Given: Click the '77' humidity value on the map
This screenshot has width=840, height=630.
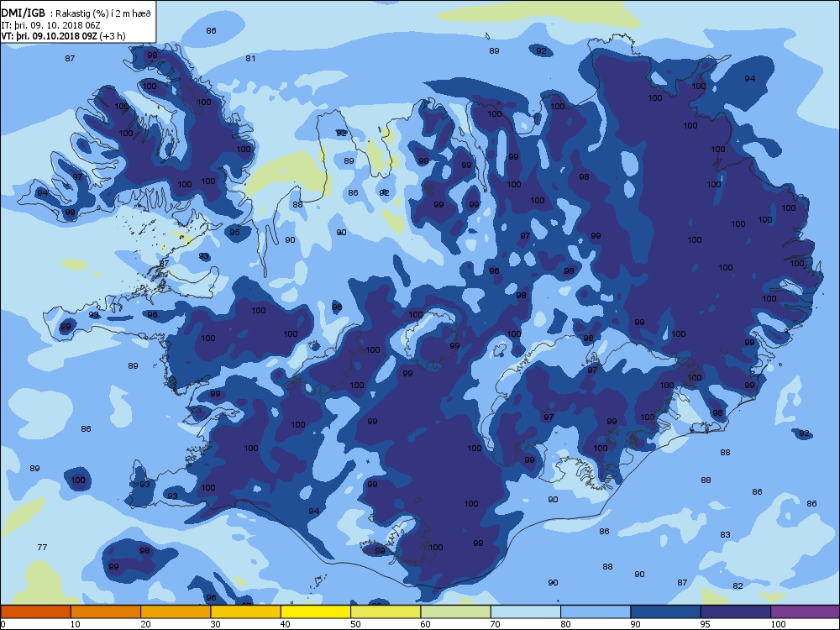Looking at the screenshot, I should point(42,547).
